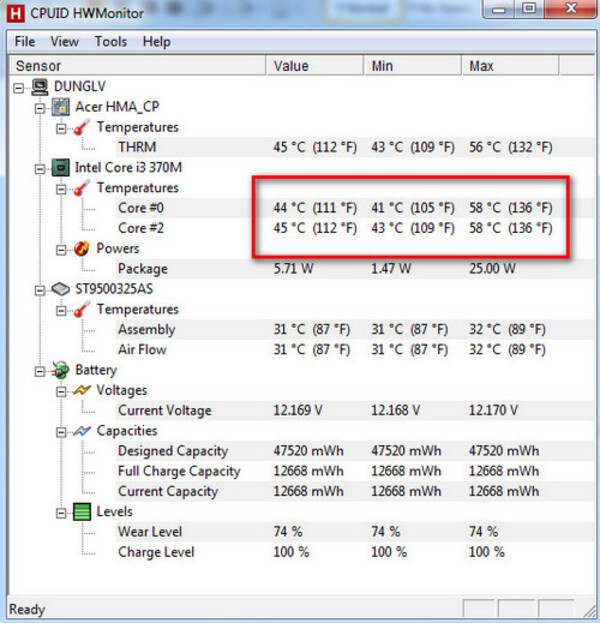Viewport: 600px width, 623px height.
Task: Select the Package power row
Action: coord(354,269)
